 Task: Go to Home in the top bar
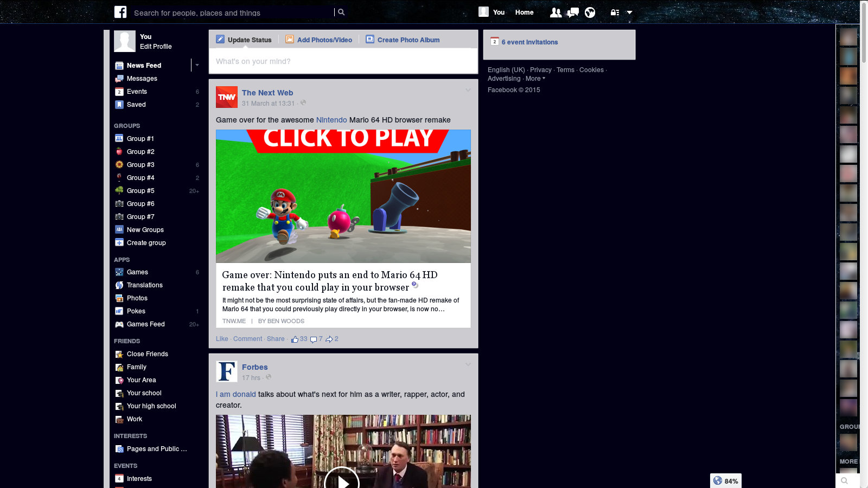click(524, 12)
